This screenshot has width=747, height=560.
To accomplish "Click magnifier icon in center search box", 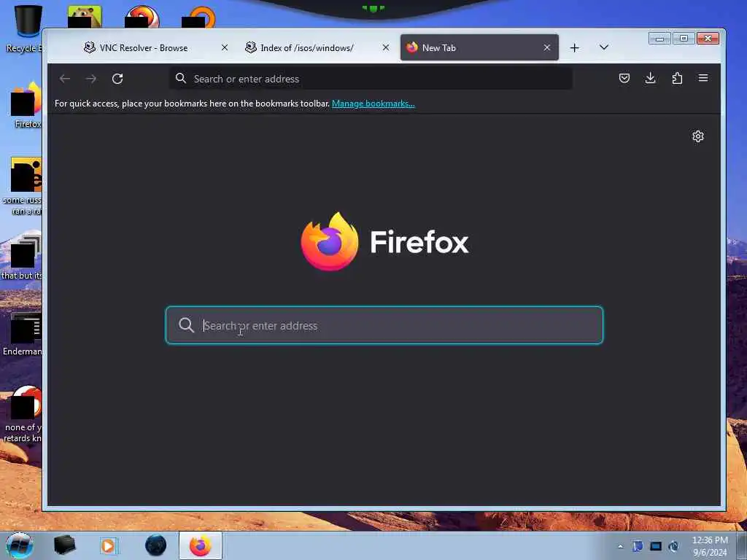I will 186,325.
